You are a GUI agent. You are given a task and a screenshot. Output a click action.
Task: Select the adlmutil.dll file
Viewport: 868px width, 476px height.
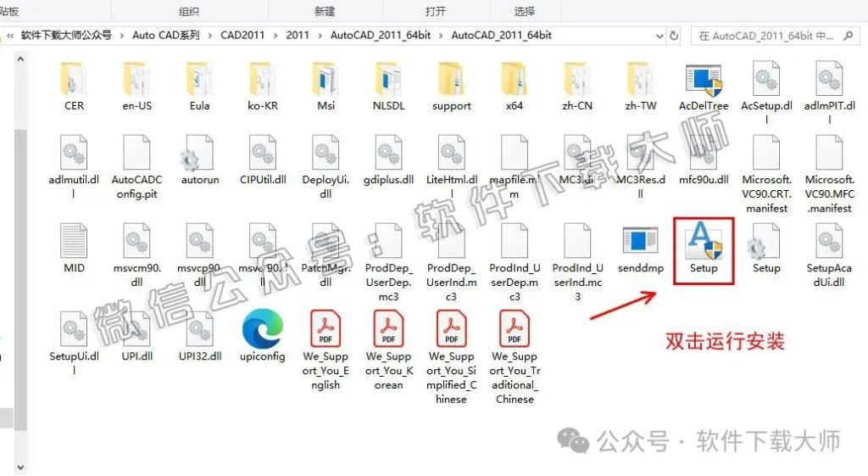click(x=74, y=166)
